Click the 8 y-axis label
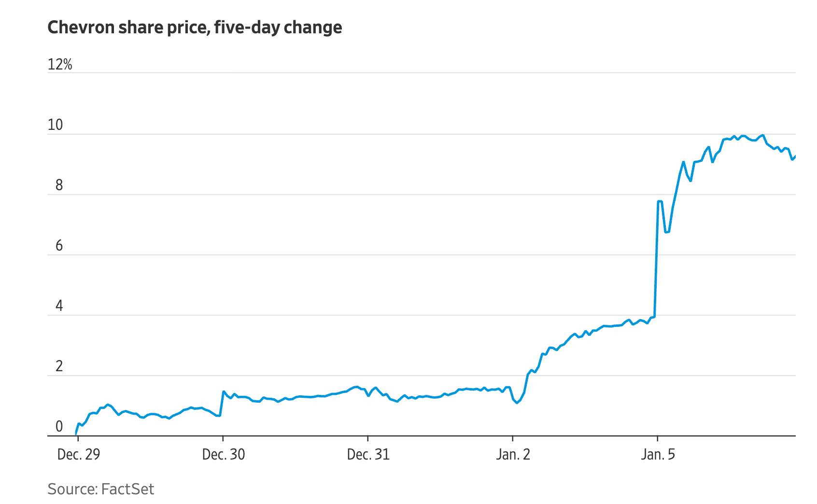The image size is (817, 504). click(59, 185)
